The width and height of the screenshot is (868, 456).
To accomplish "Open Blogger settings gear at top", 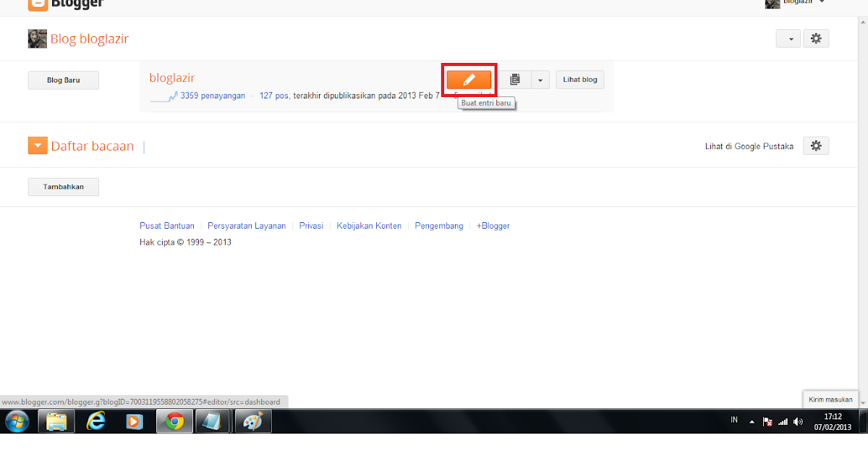I will click(x=817, y=39).
